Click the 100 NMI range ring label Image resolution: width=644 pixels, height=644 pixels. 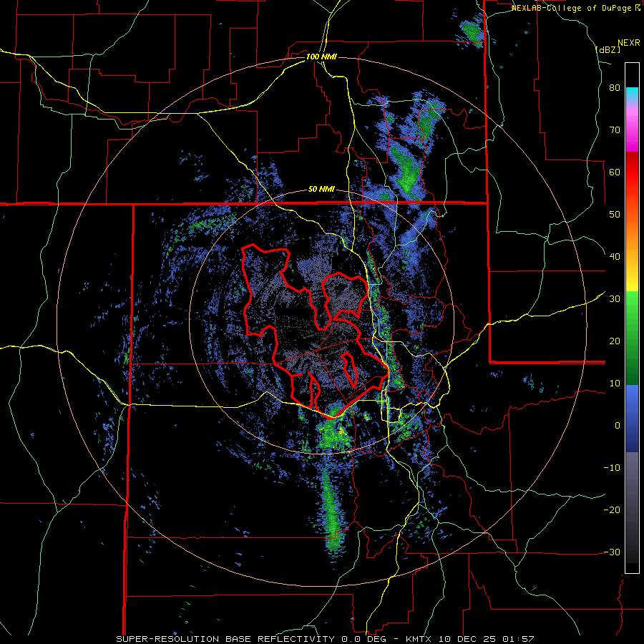pyautogui.click(x=321, y=57)
